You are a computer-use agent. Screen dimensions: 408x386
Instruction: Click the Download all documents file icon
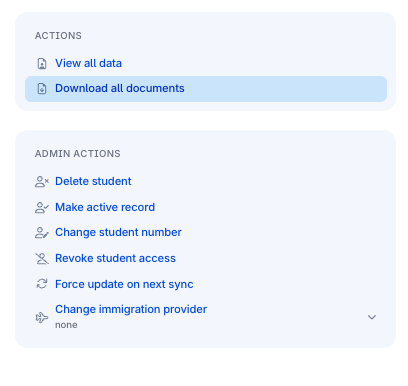pos(42,89)
